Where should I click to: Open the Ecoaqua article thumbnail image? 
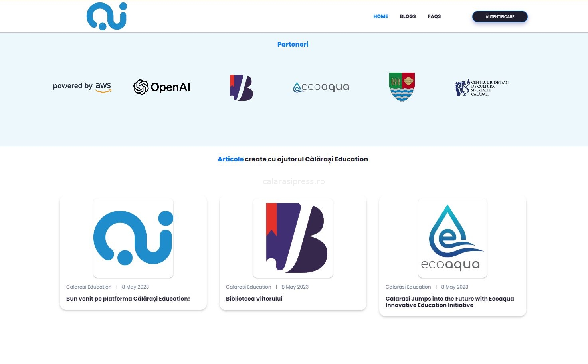[x=453, y=238]
